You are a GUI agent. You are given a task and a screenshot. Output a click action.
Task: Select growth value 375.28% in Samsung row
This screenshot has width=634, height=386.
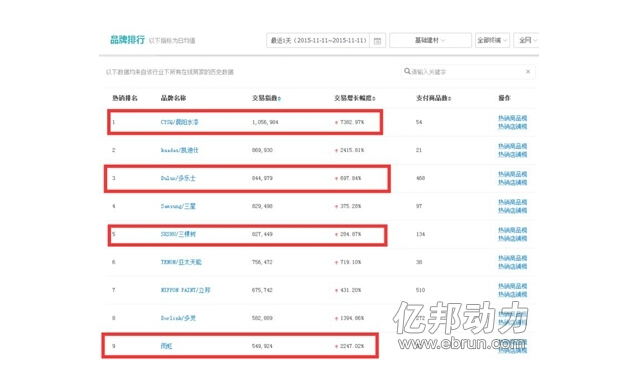click(x=351, y=206)
